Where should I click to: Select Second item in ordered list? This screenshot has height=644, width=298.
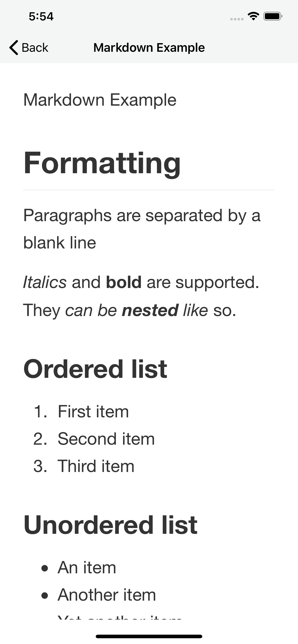point(106,439)
